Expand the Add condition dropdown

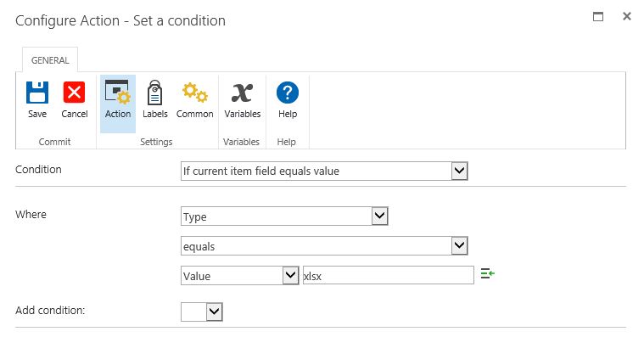(202, 312)
